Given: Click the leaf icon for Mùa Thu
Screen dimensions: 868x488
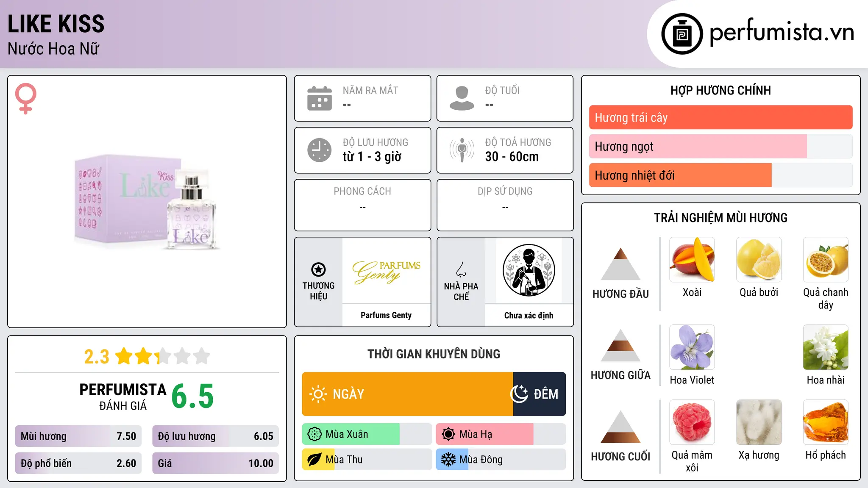Looking at the screenshot, I should (x=314, y=460).
